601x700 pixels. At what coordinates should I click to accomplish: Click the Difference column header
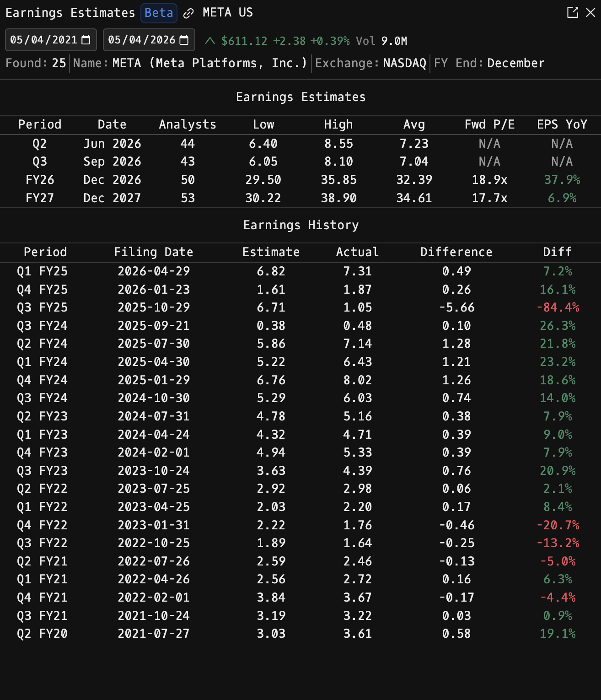point(456,252)
